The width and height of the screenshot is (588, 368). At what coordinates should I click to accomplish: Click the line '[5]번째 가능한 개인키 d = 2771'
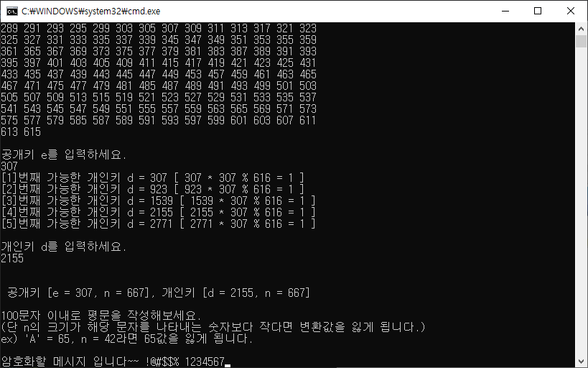point(158,224)
